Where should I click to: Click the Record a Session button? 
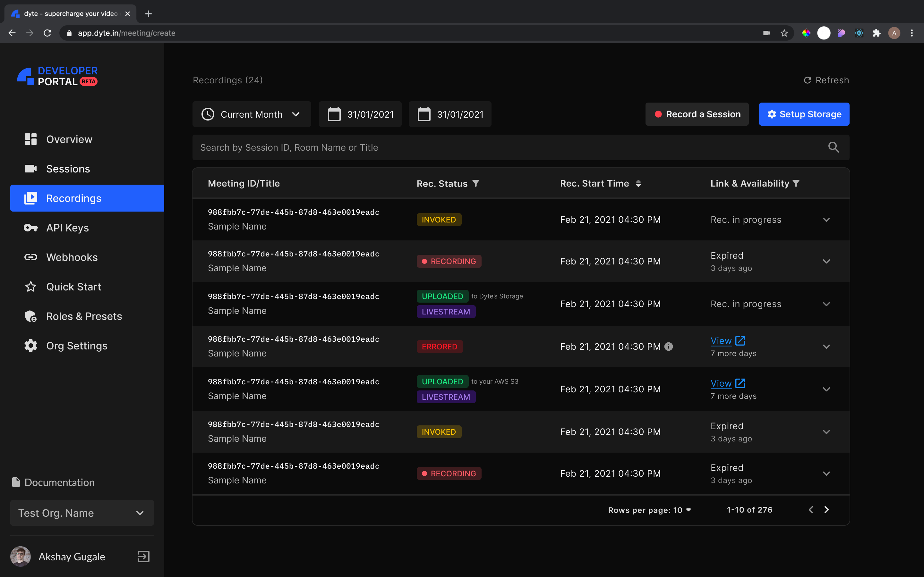tap(697, 114)
